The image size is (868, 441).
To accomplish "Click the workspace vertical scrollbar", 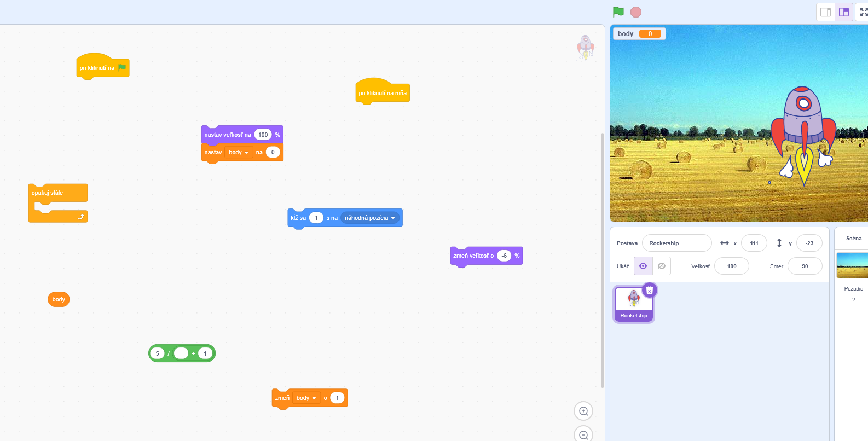I will (x=603, y=257).
